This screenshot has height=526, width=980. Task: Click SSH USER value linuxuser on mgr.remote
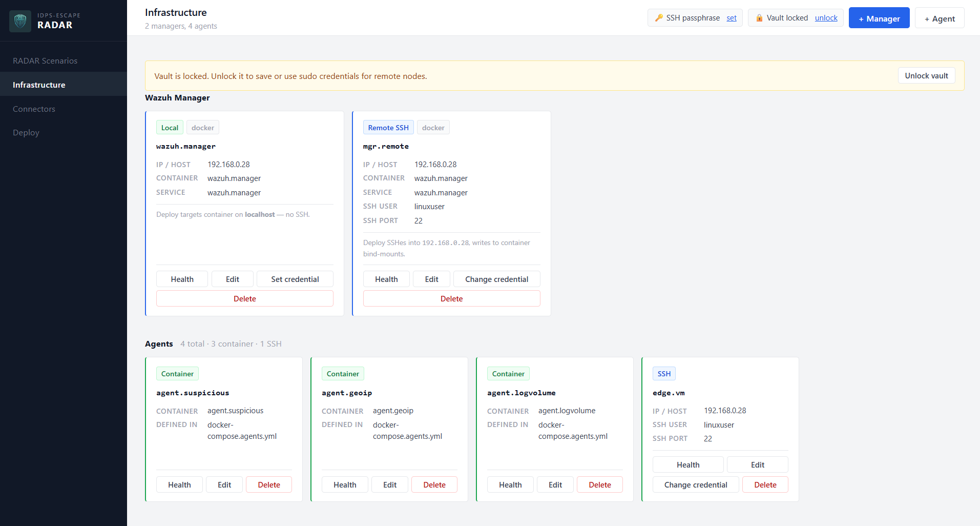coord(429,206)
